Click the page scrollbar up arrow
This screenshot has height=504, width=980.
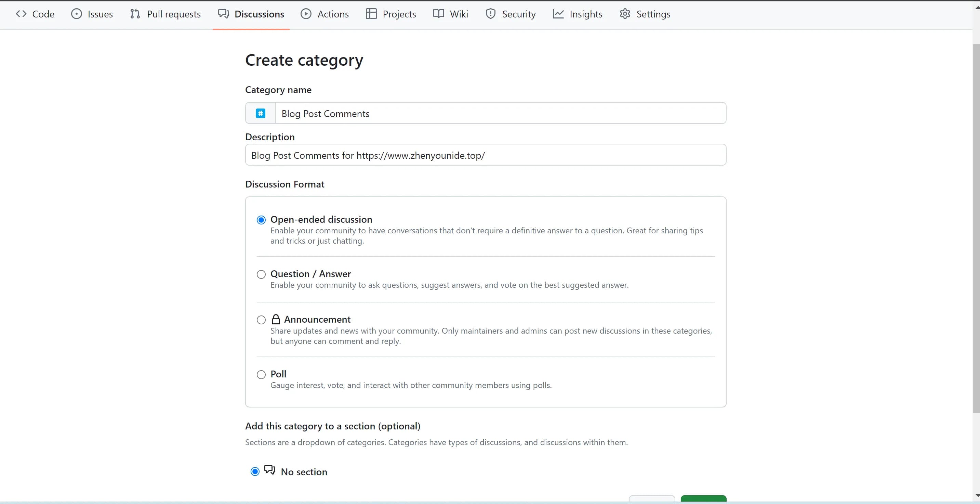coord(977,7)
